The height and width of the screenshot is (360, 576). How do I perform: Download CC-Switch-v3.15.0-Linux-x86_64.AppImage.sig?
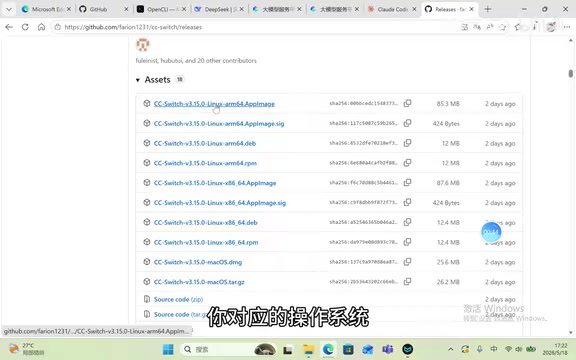pyautogui.click(x=220, y=203)
